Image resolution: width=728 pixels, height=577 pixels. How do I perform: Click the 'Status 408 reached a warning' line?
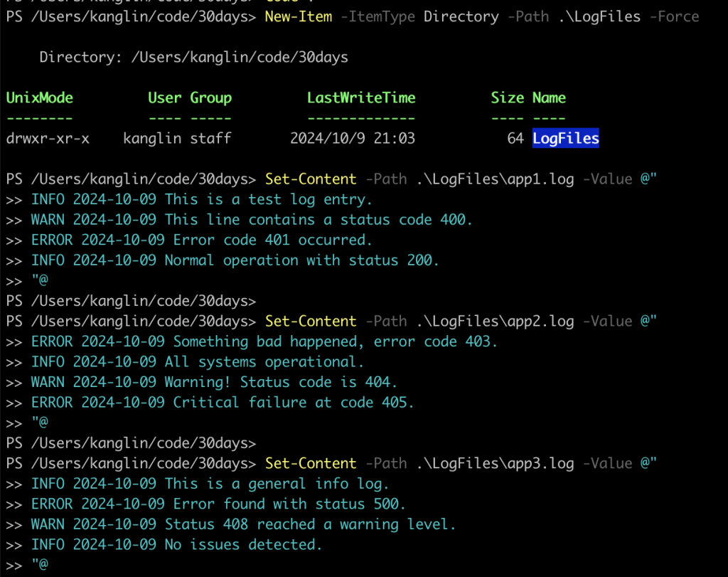243,524
